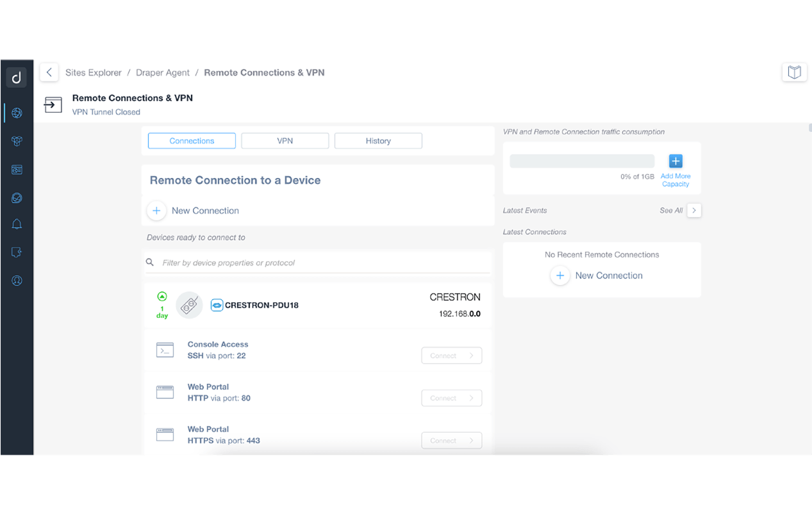Screen dimensions: 812x515
Task: Switch to the VPN tab
Action: click(285, 141)
